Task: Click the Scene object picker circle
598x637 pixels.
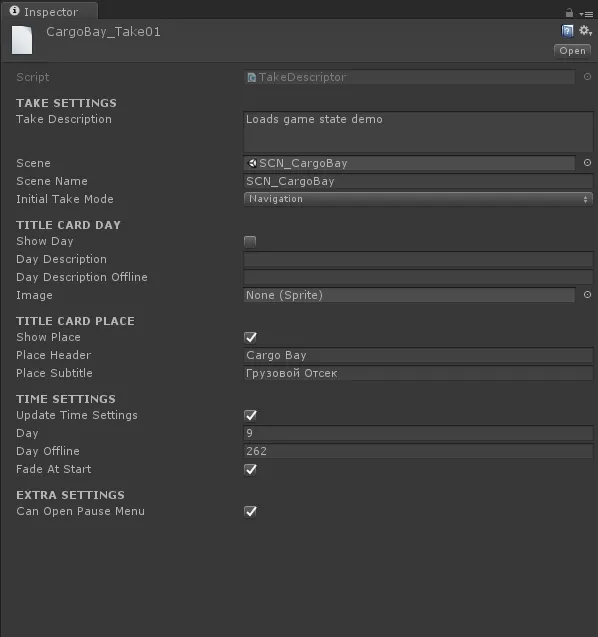Action: coord(587,163)
